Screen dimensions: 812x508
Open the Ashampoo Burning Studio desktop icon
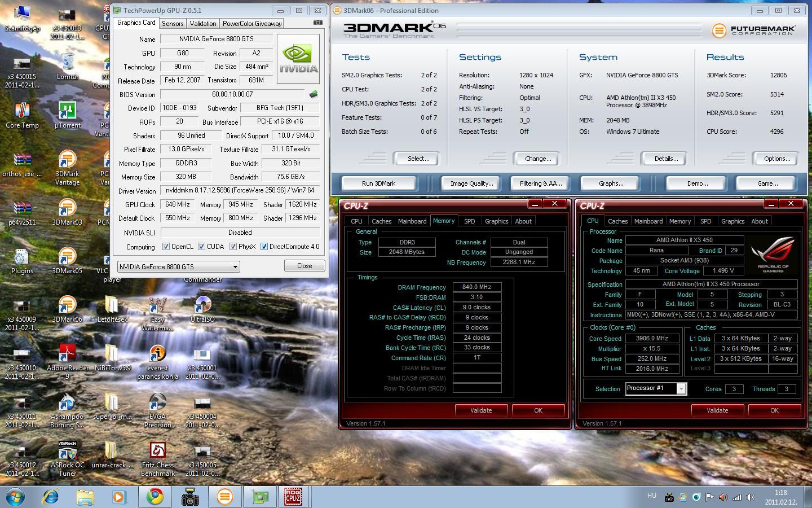[67, 410]
